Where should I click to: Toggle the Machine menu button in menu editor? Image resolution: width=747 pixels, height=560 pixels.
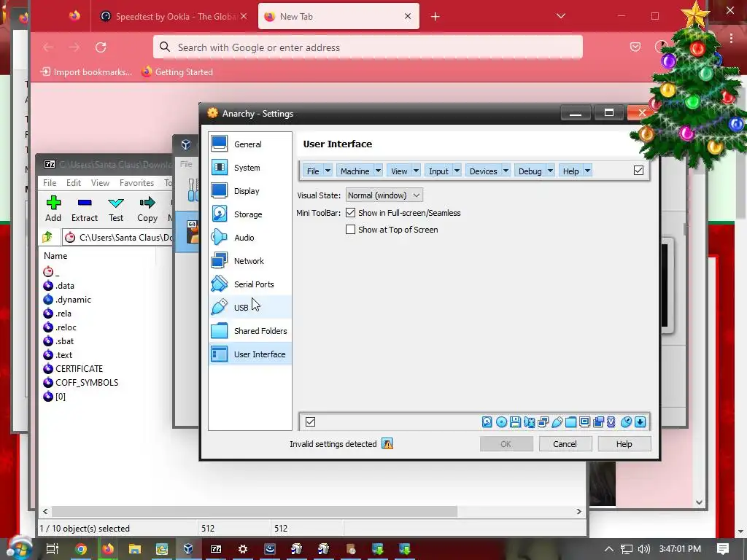pyautogui.click(x=355, y=171)
